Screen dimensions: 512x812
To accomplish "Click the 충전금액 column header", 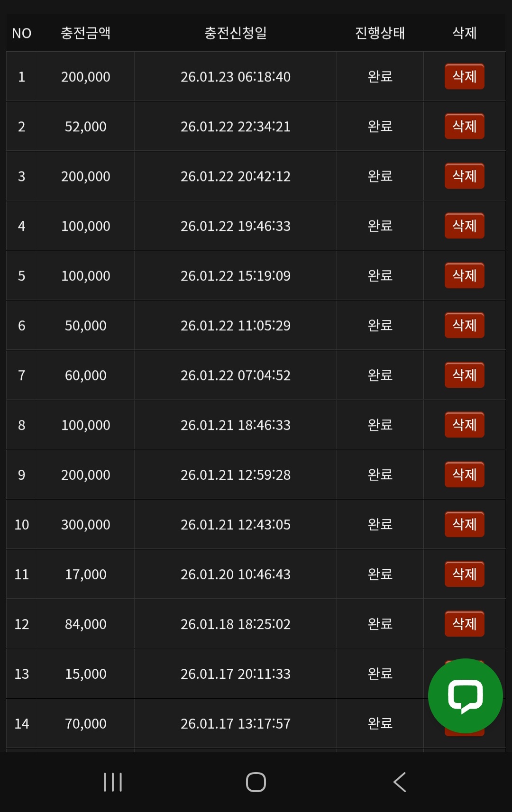I will tap(85, 33).
